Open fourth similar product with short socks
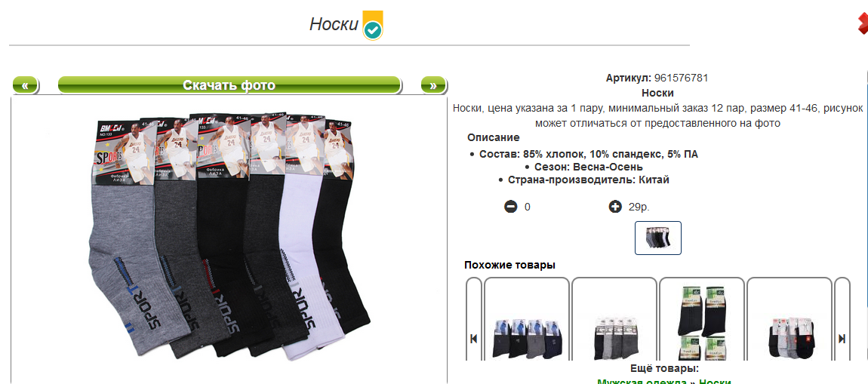Screen dimensions: 868x384 pyautogui.click(x=790, y=320)
